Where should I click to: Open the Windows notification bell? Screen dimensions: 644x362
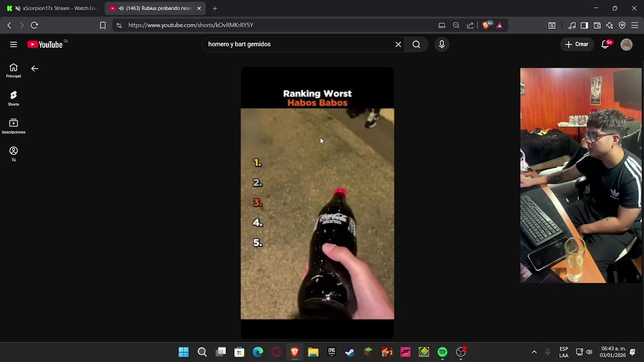click(632, 352)
